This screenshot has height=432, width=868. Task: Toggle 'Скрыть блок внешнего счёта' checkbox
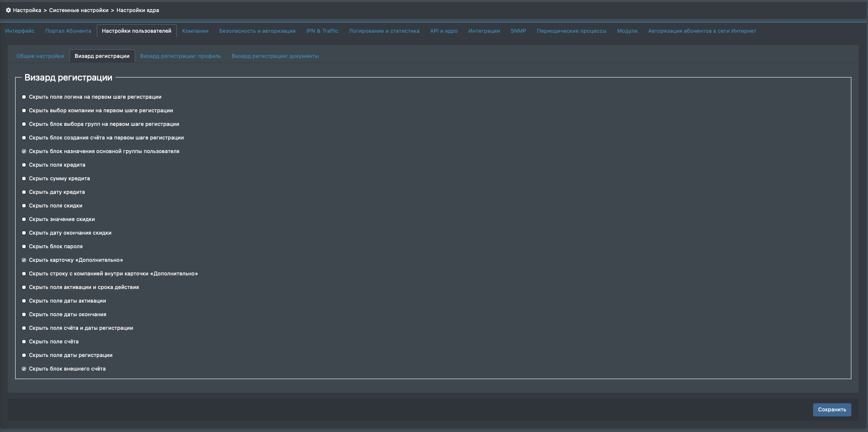click(x=24, y=369)
